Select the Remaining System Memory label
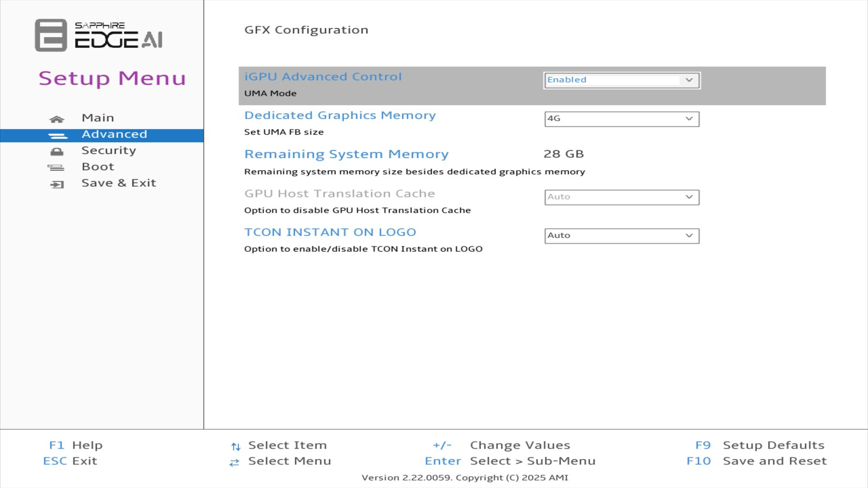The height and width of the screenshot is (488, 868). [x=346, y=154]
